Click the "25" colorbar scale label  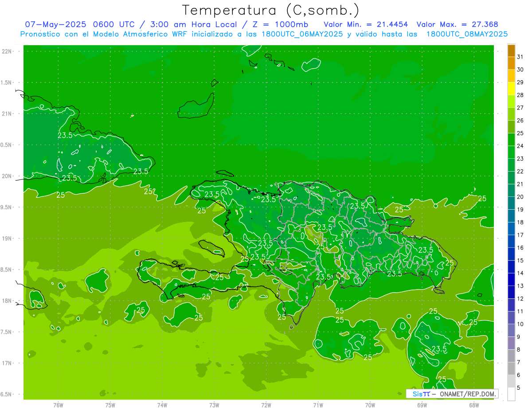(520, 133)
